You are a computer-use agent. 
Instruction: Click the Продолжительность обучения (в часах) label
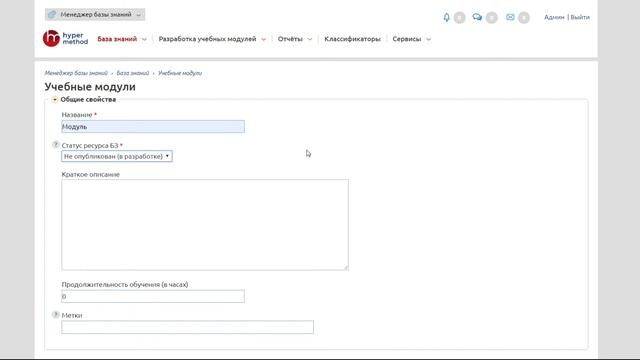(x=125, y=284)
